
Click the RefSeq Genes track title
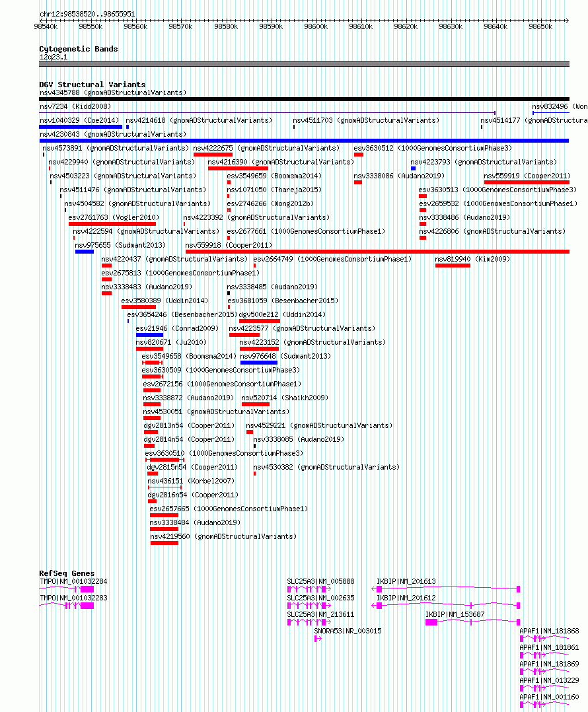(67, 573)
